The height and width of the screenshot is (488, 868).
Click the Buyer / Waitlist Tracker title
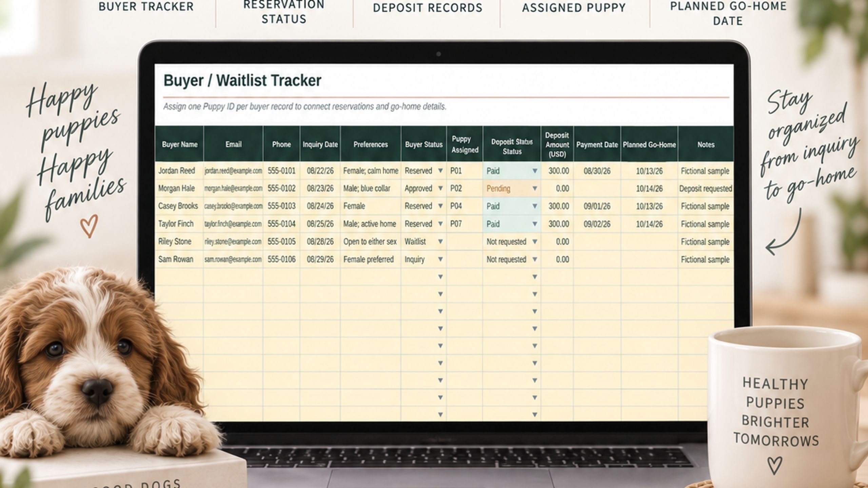coord(242,81)
